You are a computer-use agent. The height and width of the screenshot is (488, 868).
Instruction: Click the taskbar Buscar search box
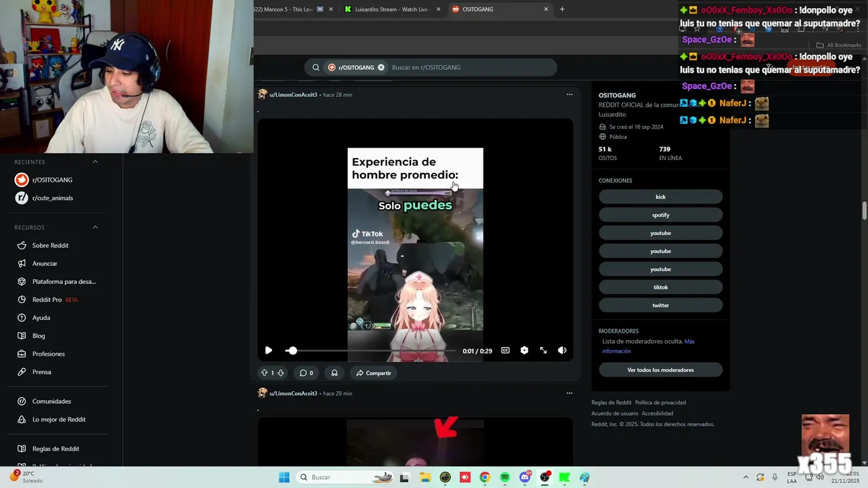click(346, 477)
